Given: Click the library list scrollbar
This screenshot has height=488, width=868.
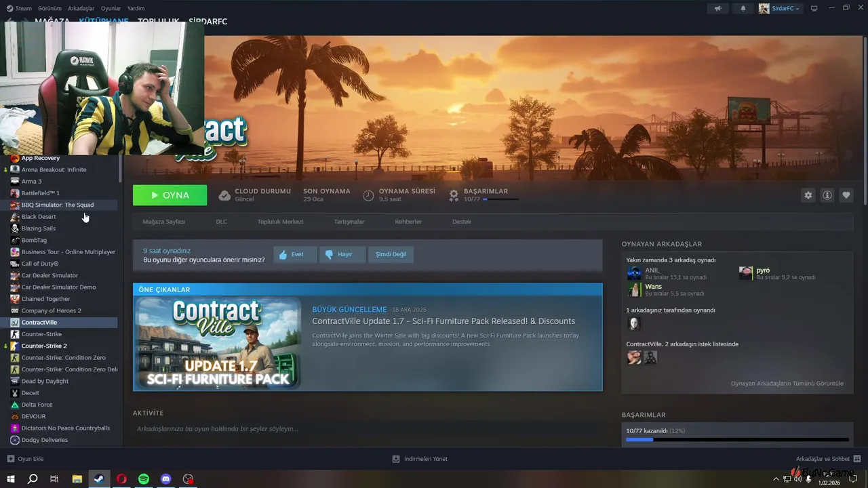Looking at the screenshot, I should pos(121,169).
